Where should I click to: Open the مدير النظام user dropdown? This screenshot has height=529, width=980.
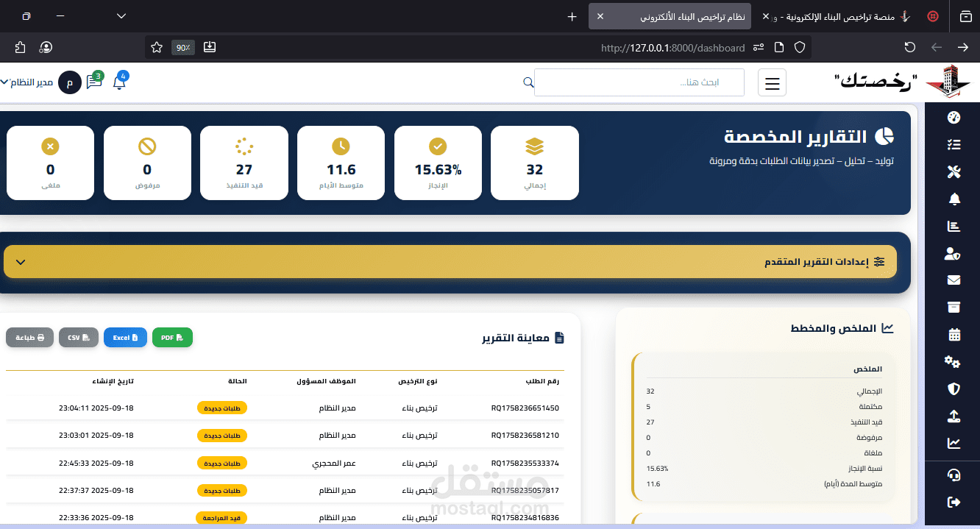(x=29, y=82)
